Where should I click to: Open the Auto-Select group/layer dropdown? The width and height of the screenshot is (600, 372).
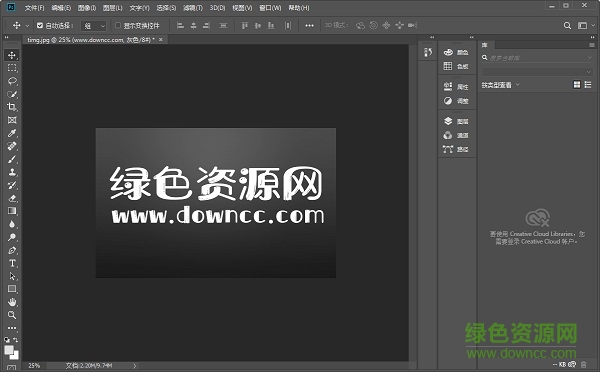pos(94,26)
